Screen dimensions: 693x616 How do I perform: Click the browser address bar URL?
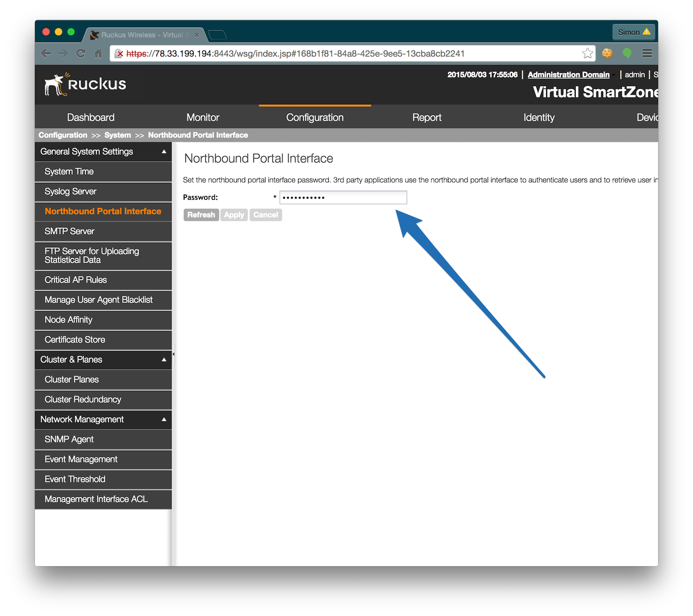295,54
